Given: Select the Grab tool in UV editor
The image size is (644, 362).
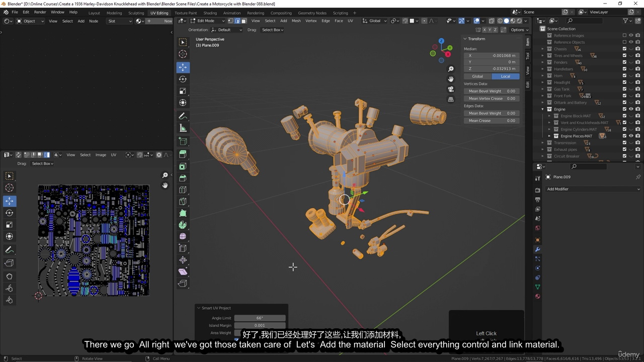Looking at the screenshot, I should click(9, 277).
